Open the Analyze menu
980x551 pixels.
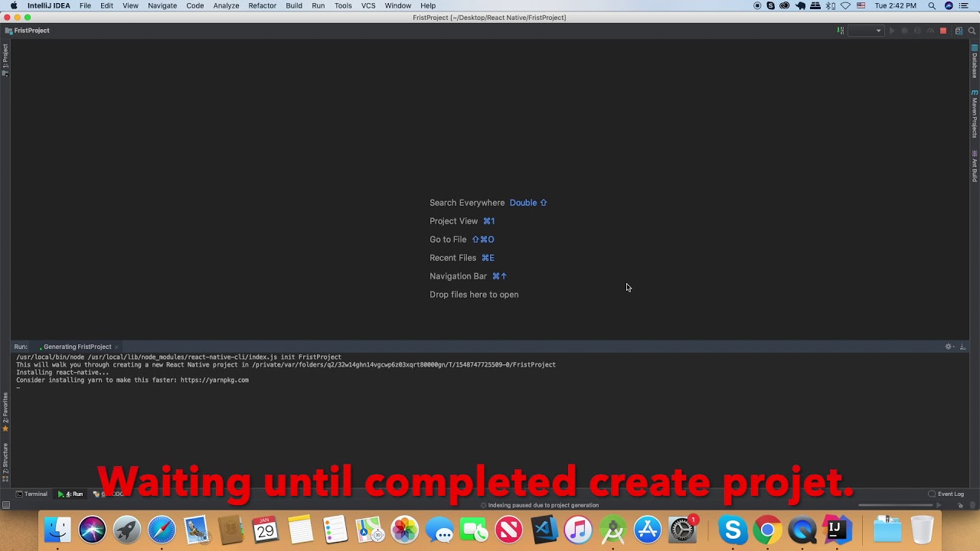coord(226,5)
